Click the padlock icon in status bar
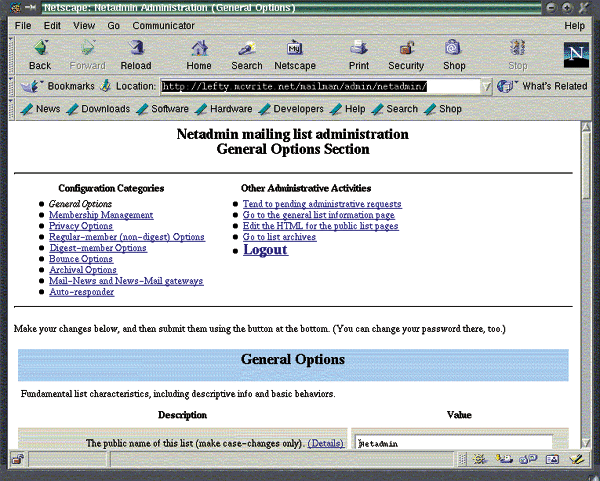Screen dimensions: 600x481 click(x=17, y=459)
